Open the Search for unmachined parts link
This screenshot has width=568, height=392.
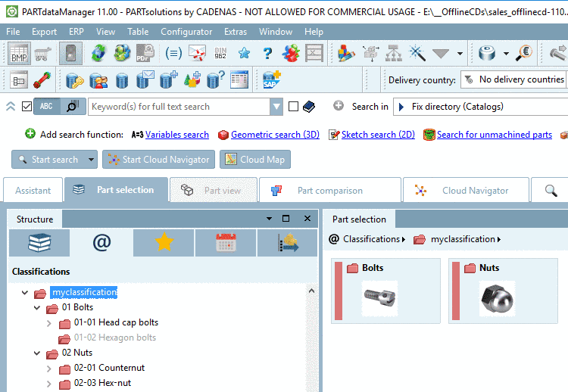tap(495, 135)
